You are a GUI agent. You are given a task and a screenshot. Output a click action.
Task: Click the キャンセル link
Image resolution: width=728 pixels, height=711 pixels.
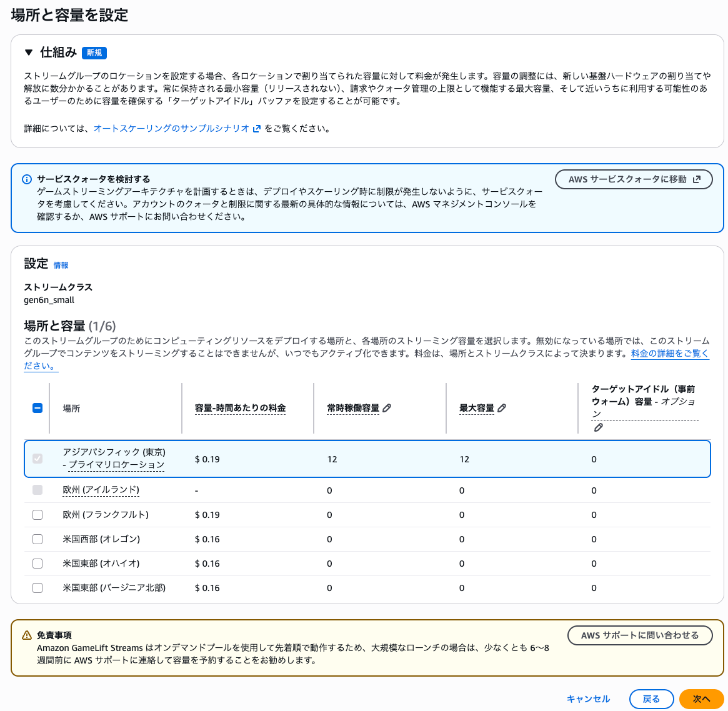[588, 699]
